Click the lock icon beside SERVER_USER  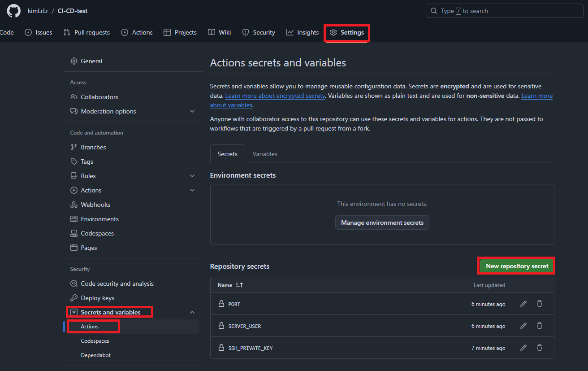[221, 326]
